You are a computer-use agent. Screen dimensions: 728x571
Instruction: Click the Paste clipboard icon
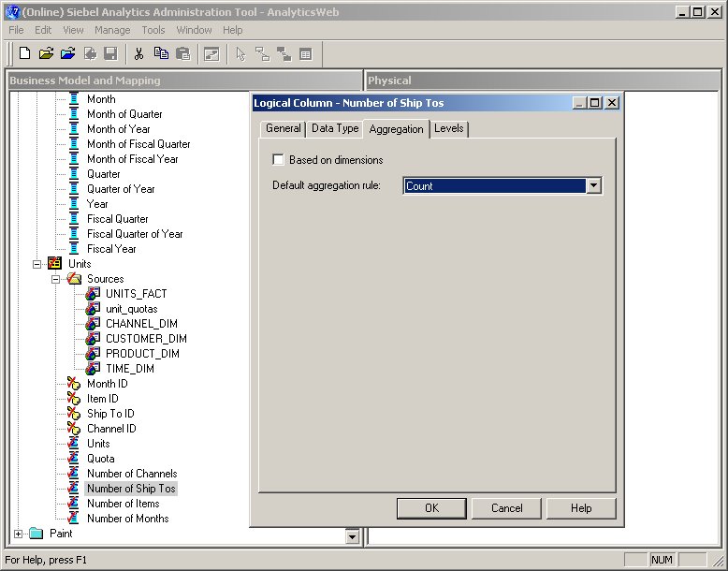click(x=182, y=54)
